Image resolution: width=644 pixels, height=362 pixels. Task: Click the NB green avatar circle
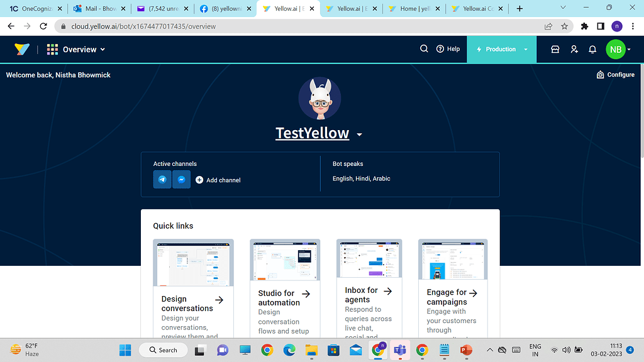point(616,48)
